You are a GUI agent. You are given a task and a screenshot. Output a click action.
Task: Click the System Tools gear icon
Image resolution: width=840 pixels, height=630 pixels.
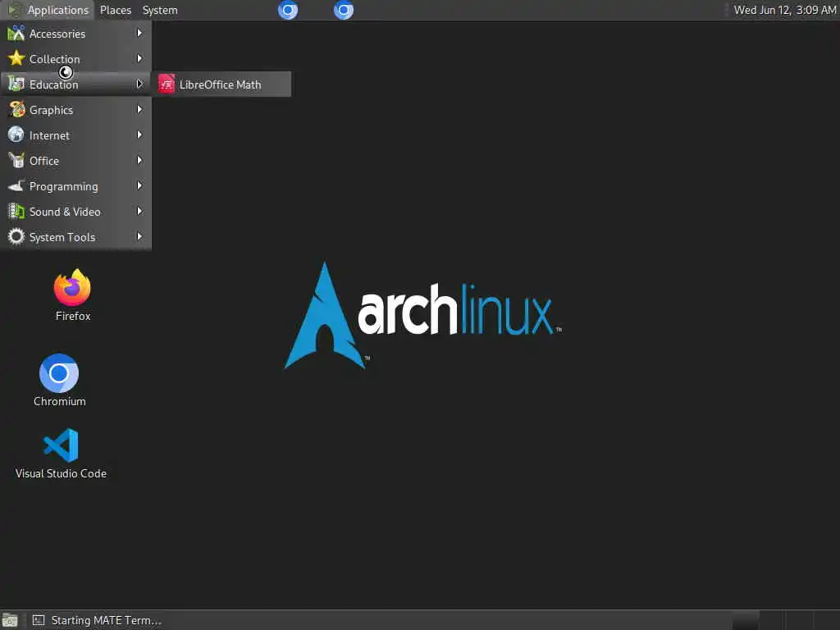16,236
